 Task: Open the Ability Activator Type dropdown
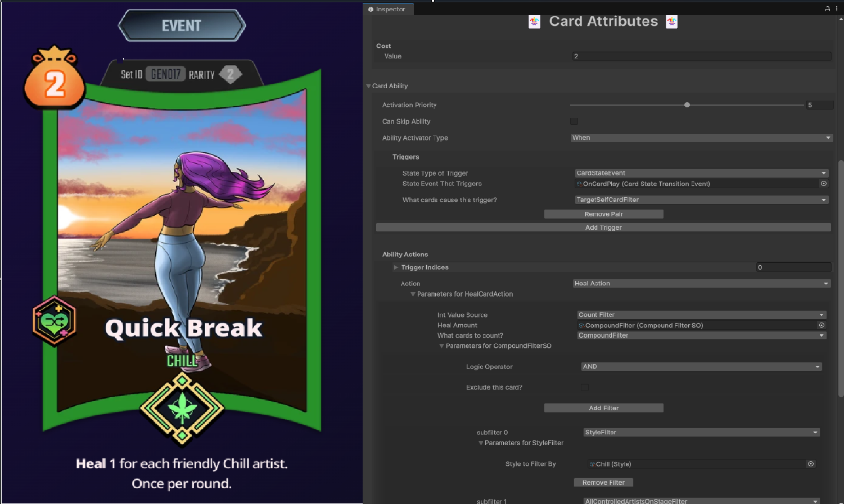tap(701, 138)
